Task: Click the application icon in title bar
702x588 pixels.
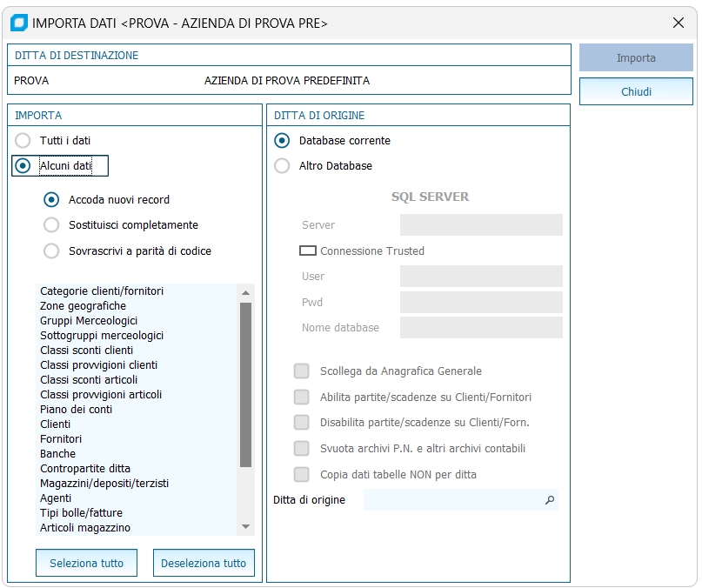Action: click(17, 23)
